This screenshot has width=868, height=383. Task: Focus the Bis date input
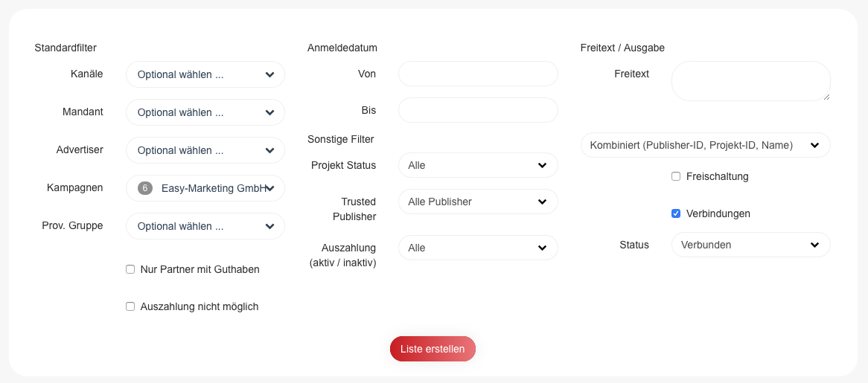[x=478, y=110]
